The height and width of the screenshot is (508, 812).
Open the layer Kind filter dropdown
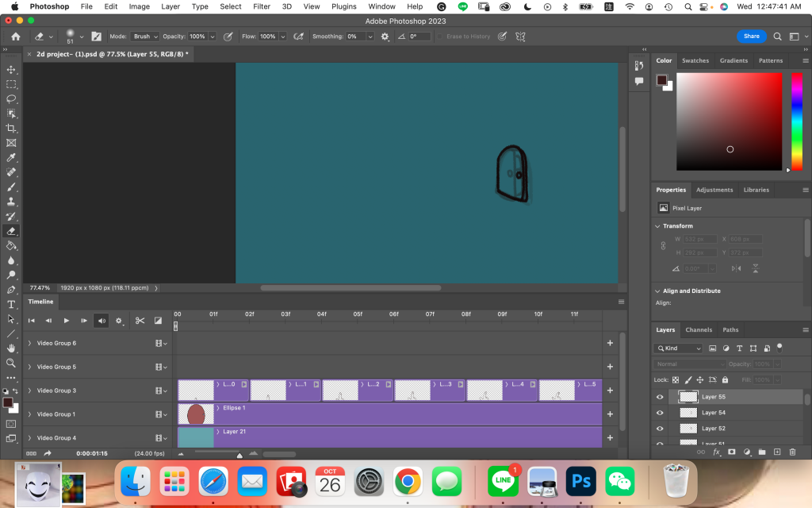pos(679,348)
